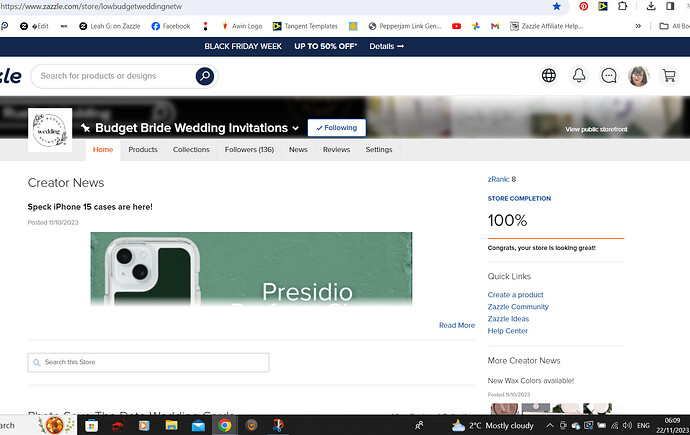Image resolution: width=690 pixels, height=435 pixels.
Task: Expand the hidden bookmarks chevron
Action: 638,26
